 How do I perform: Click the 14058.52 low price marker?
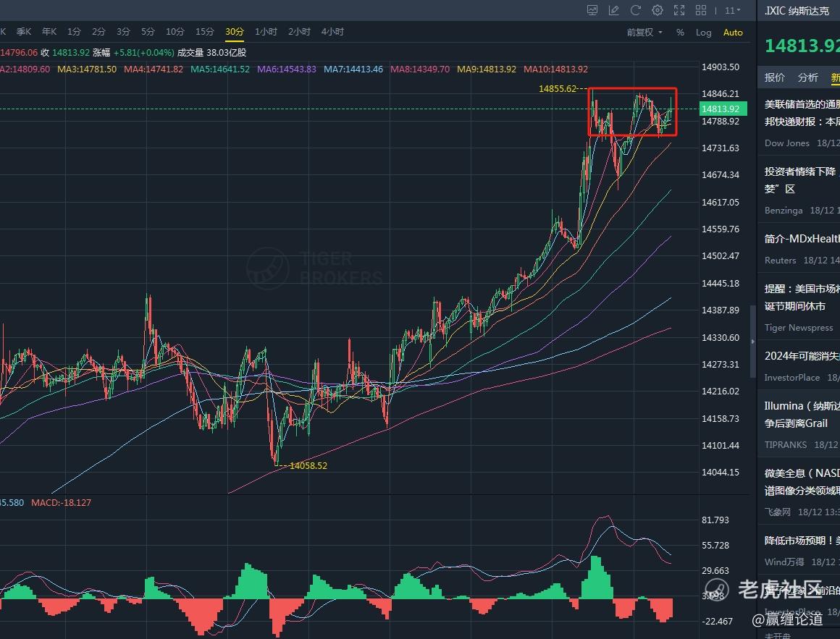pos(308,465)
